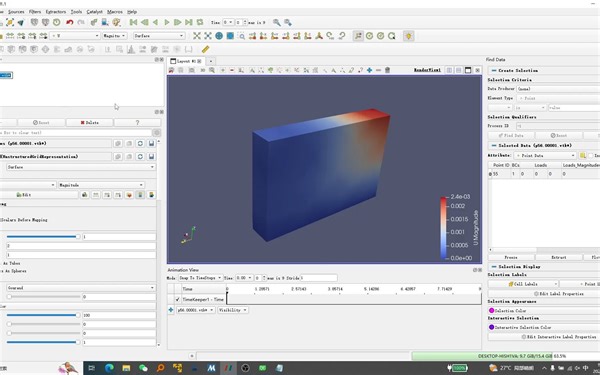Open the Magnitude component dropdown in toolbar

(x=114, y=36)
